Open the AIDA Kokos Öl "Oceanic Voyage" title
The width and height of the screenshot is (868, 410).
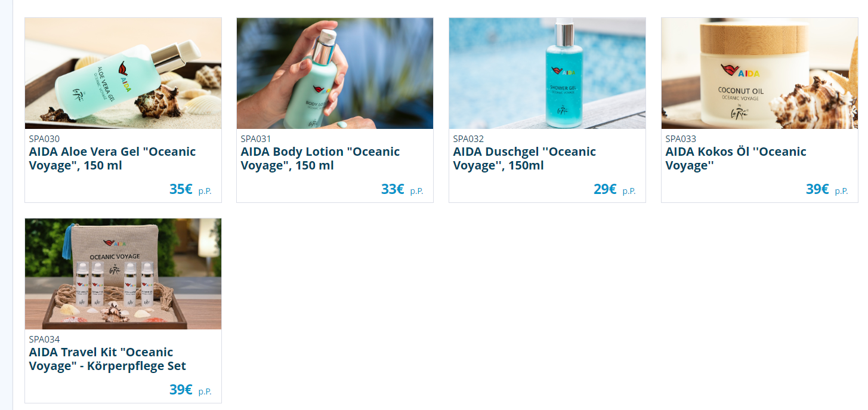[736, 159]
